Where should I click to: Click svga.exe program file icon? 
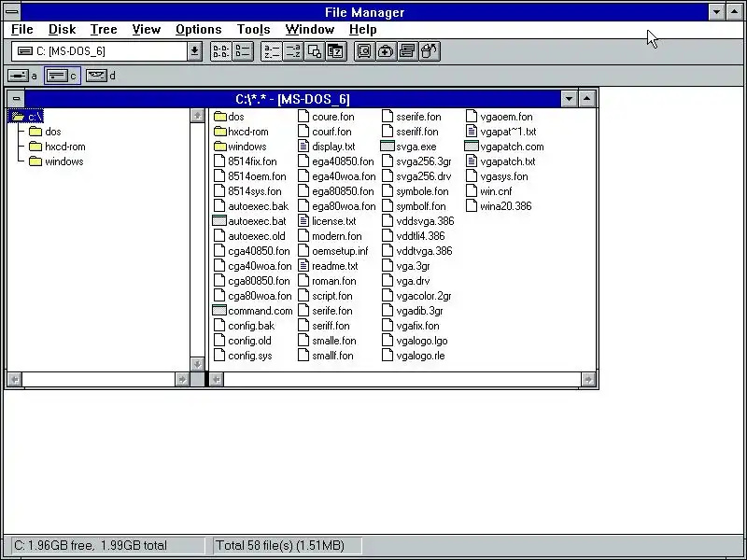pos(388,147)
